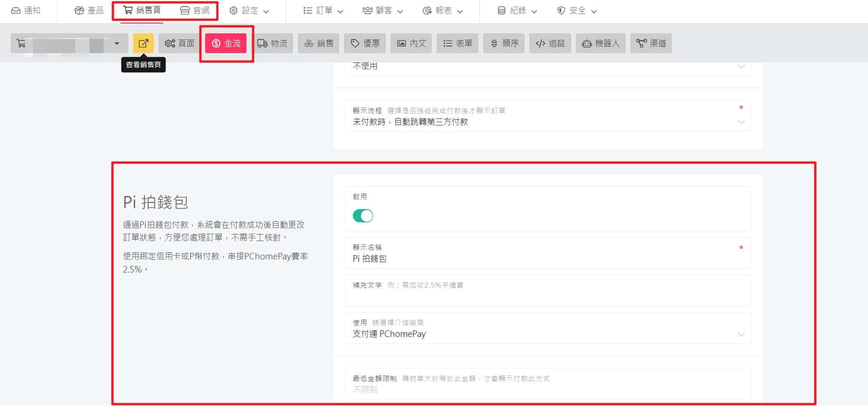Click the 顯示名稱 display name field
Image resolution: width=868 pixels, height=406 pixels.
tap(547, 258)
